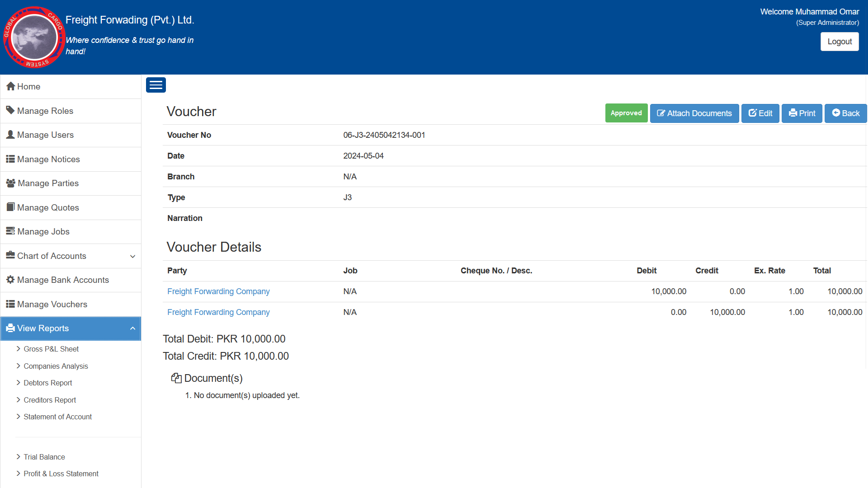Image resolution: width=868 pixels, height=488 pixels.
Task: Click the Total Credit: PKR 10,000.00 text
Action: (226, 356)
